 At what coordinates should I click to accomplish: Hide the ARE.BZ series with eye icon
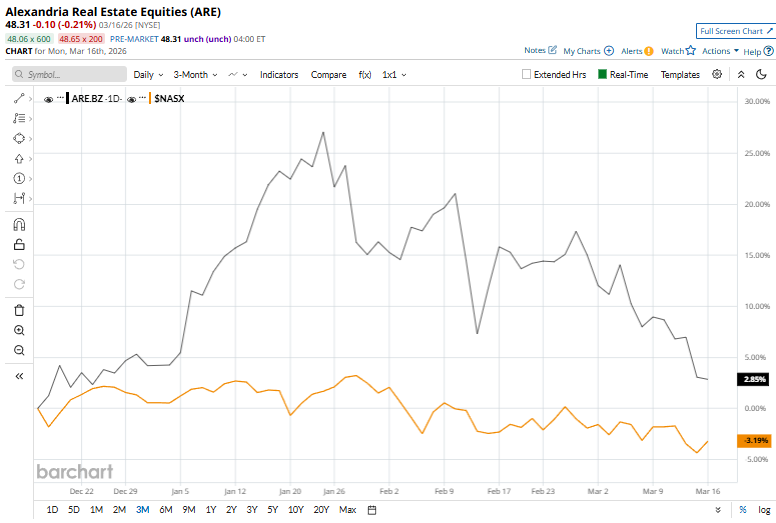pos(49,99)
